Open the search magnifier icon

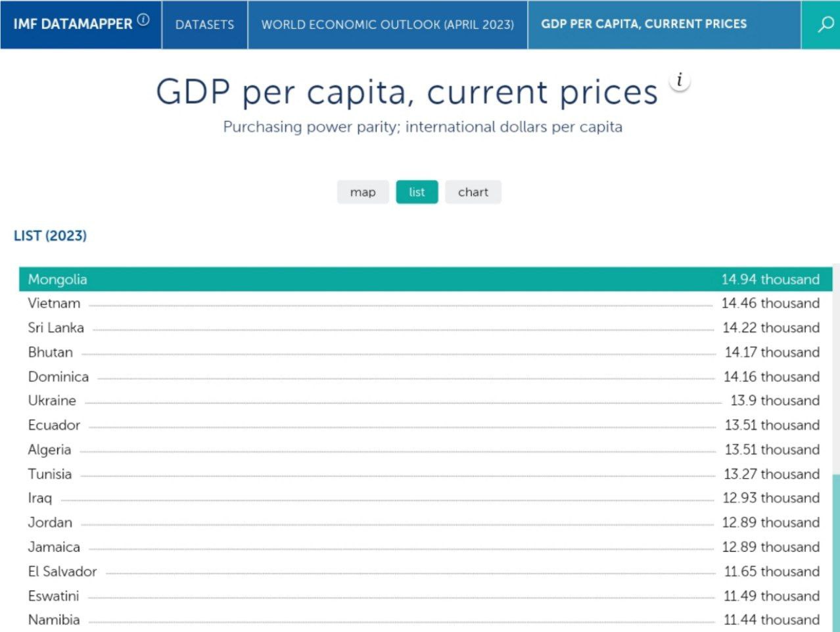point(825,24)
